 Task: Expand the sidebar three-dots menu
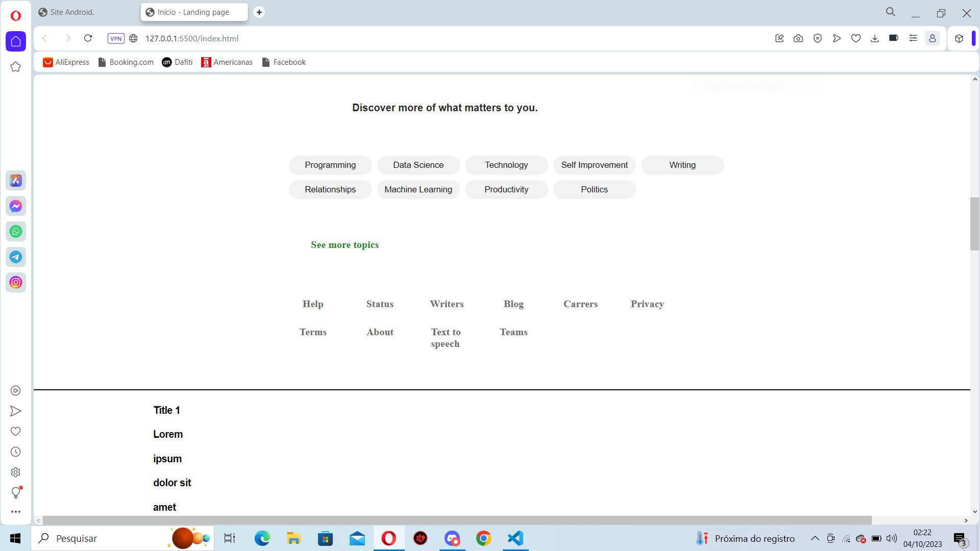pos(16,511)
